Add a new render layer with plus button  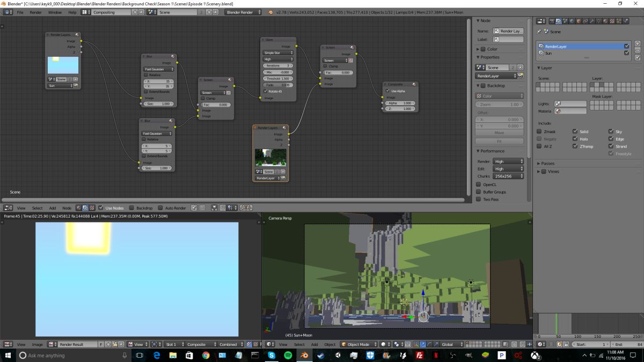[x=638, y=43]
